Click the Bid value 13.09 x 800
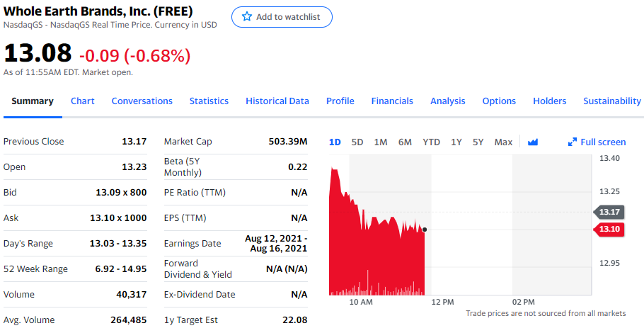 (121, 193)
